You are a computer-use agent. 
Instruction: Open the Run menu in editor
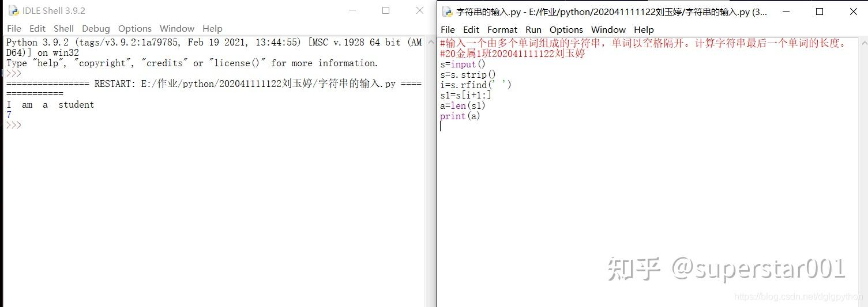[x=533, y=29]
